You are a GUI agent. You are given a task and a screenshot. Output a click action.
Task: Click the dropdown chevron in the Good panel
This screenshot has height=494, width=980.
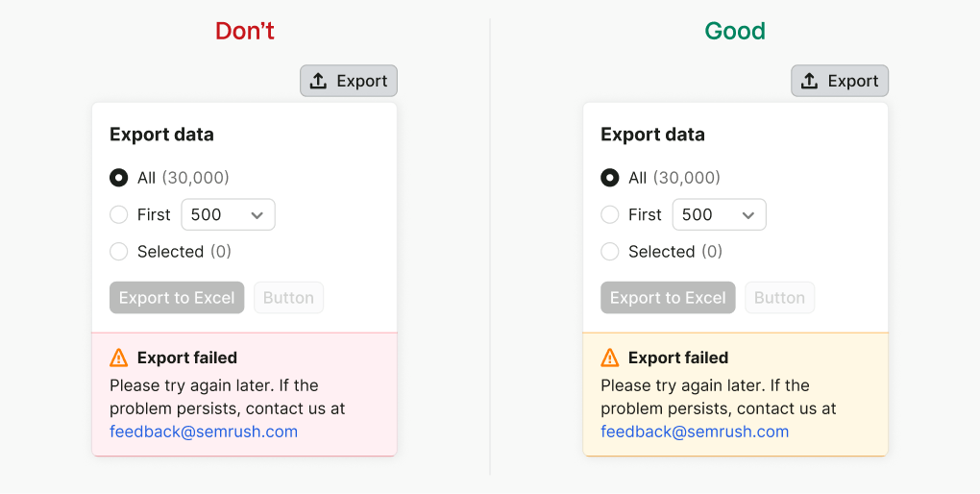(x=748, y=215)
